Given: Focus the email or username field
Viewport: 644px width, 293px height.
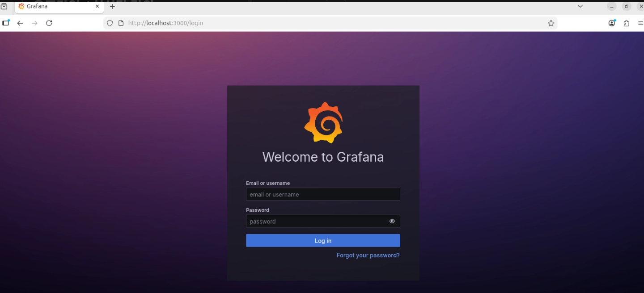Looking at the screenshot, I should point(323,194).
